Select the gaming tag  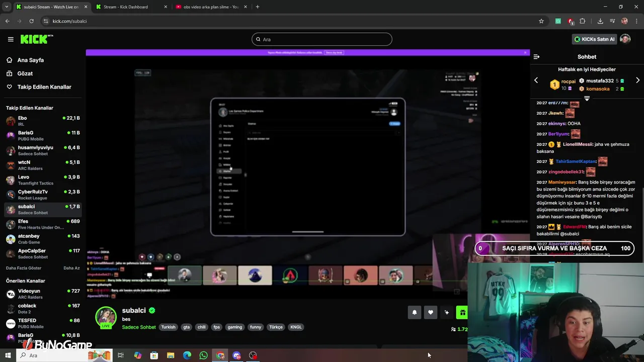[x=234, y=327]
